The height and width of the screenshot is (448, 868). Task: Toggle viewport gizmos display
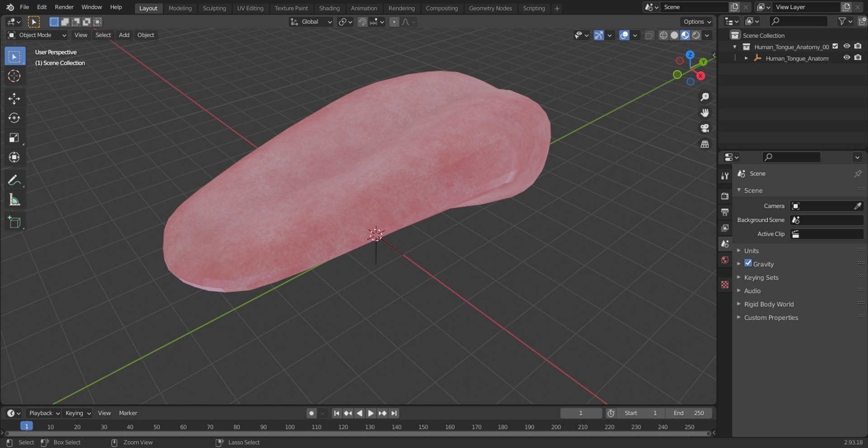[599, 35]
